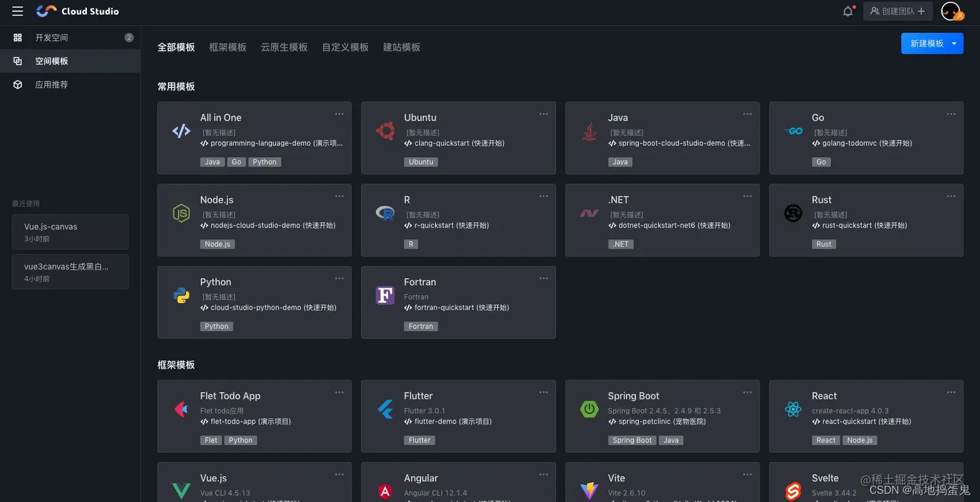This screenshot has height=502, width=980.
Task: Click the Spring Boot logo icon
Action: coord(589,409)
